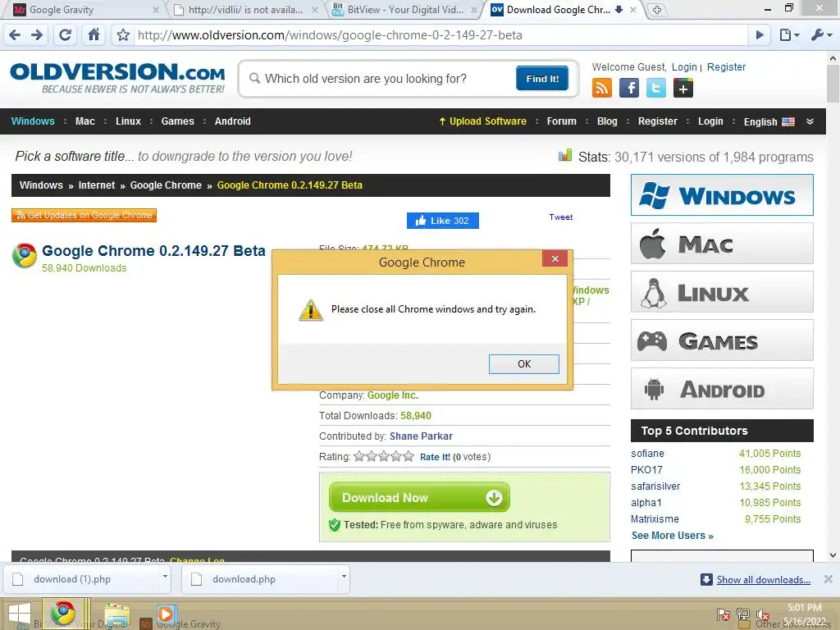
Task: Open dropdown for download (1).php item
Action: [x=165, y=577]
